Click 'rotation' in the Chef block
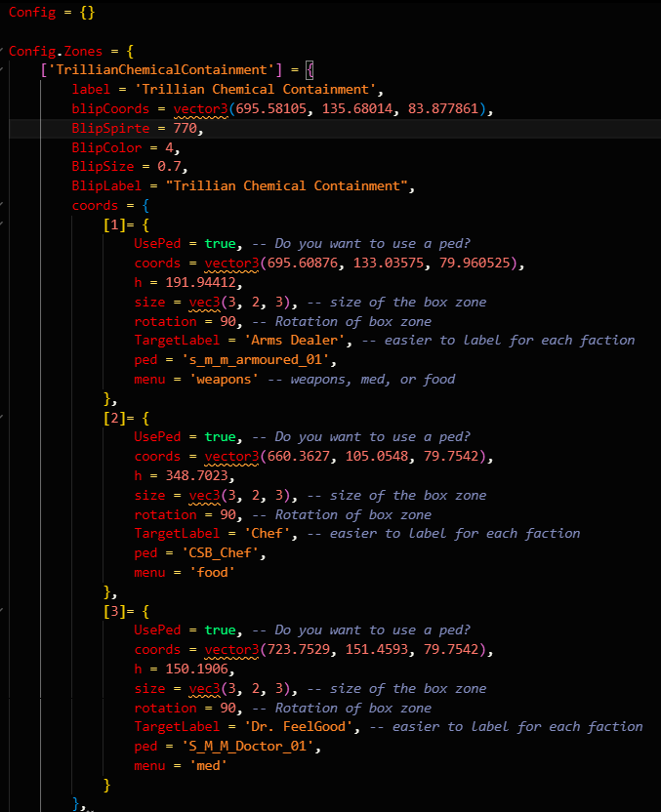The width and height of the screenshot is (661, 812). pyautogui.click(x=165, y=514)
